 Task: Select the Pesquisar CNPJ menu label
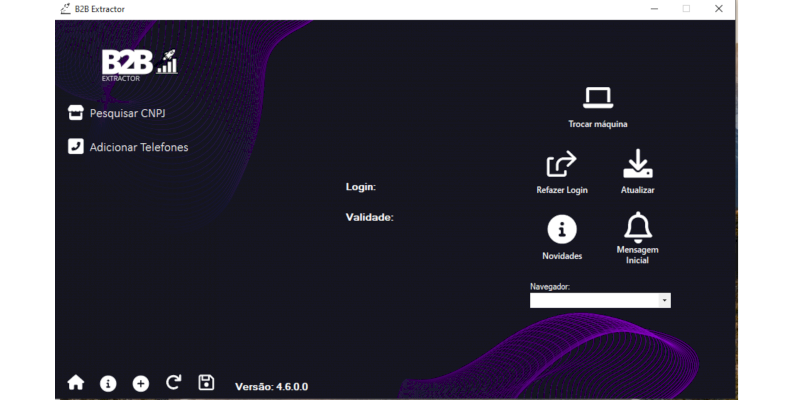[x=128, y=113]
